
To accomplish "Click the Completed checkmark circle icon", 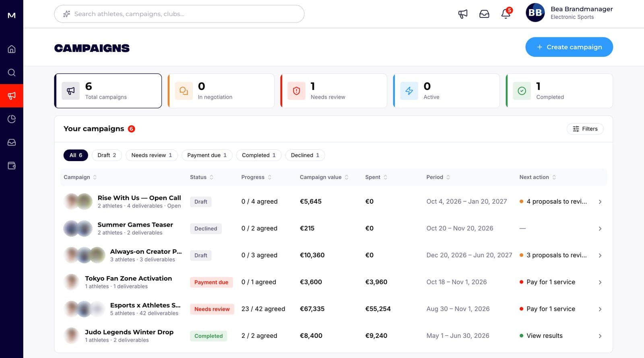I will [522, 91].
